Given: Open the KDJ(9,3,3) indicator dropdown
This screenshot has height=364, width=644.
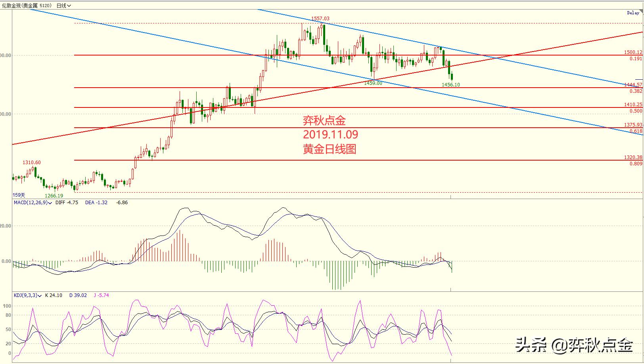Looking at the screenshot, I should (x=27, y=295).
